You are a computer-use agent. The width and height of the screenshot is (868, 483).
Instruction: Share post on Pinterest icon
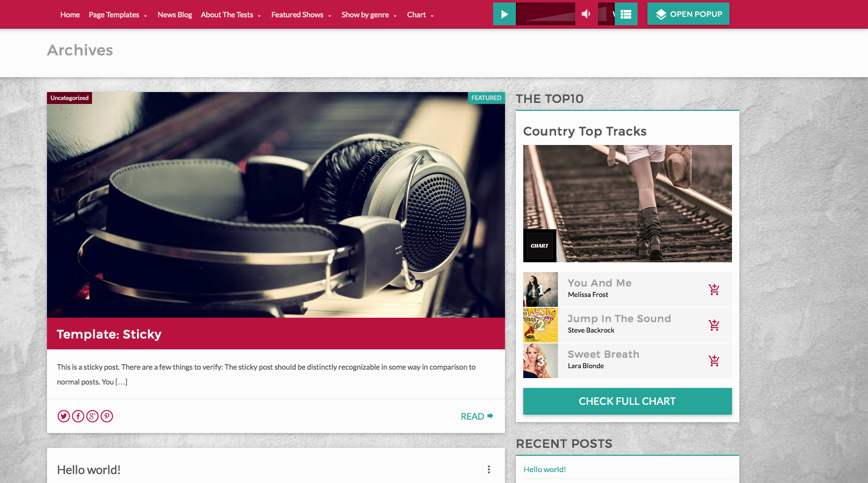click(x=107, y=416)
